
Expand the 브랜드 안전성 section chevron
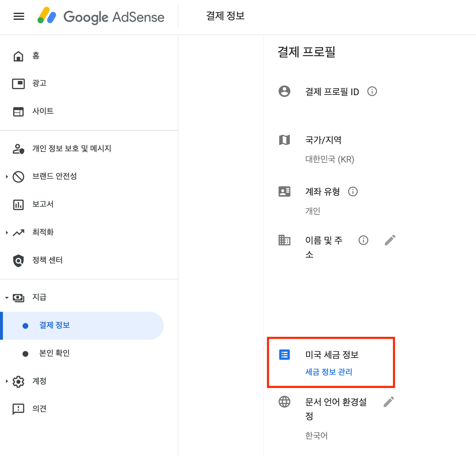(x=6, y=177)
